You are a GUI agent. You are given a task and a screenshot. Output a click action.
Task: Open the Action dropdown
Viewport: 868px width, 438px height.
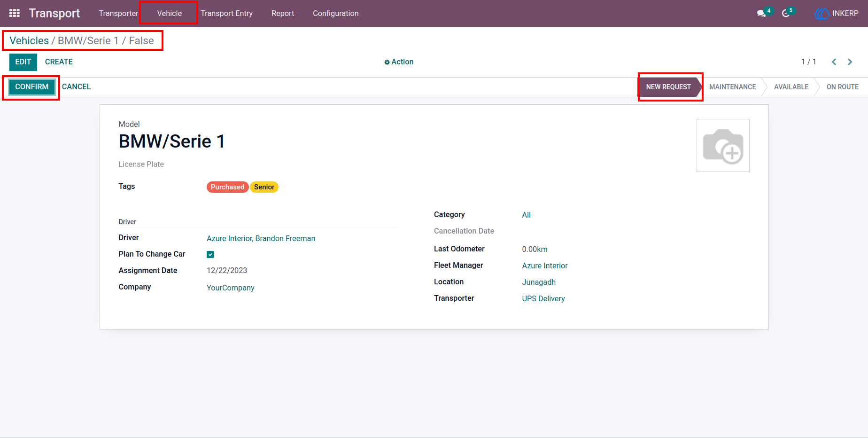click(x=399, y=62)
